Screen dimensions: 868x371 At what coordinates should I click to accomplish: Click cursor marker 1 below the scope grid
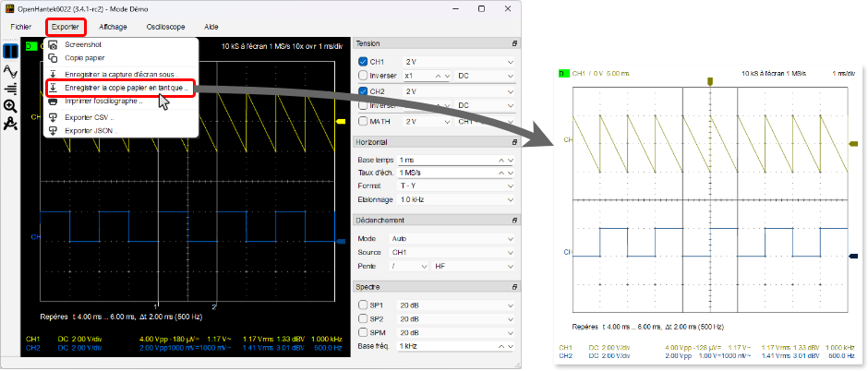[157, 305]
